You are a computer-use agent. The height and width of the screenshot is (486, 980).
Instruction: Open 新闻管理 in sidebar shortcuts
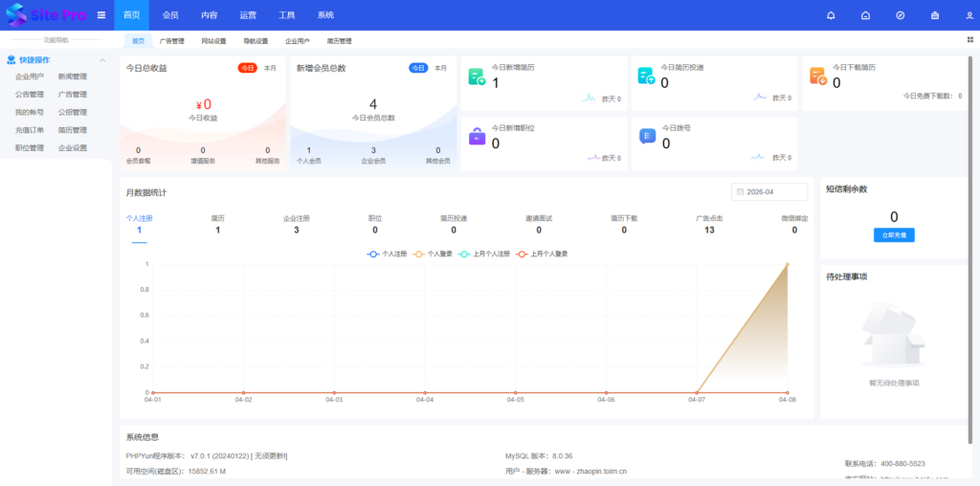point(73,77)
